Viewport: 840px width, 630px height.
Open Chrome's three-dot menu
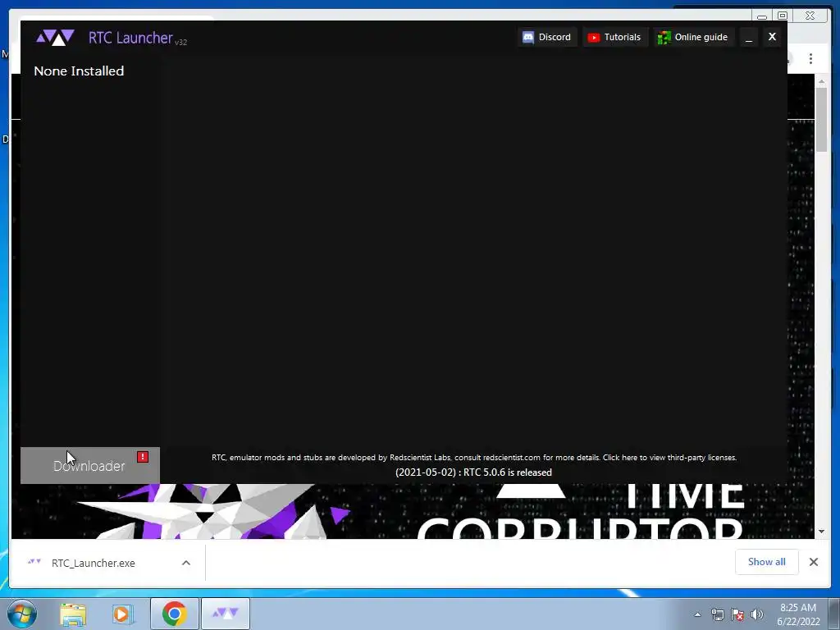coord(811,58)
